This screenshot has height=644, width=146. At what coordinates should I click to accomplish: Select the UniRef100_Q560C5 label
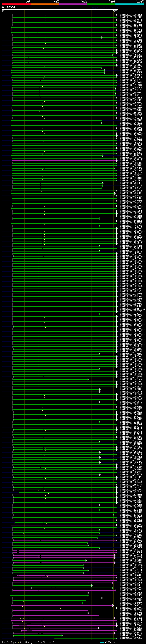(131, 125)
